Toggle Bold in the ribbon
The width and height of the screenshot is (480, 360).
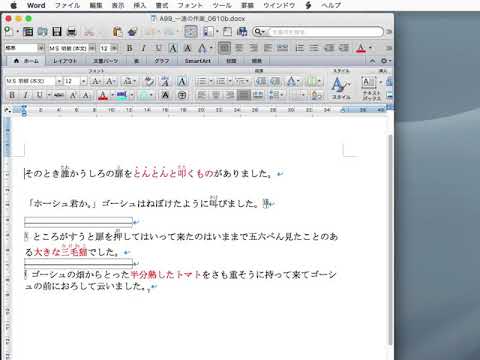[12, 95]
